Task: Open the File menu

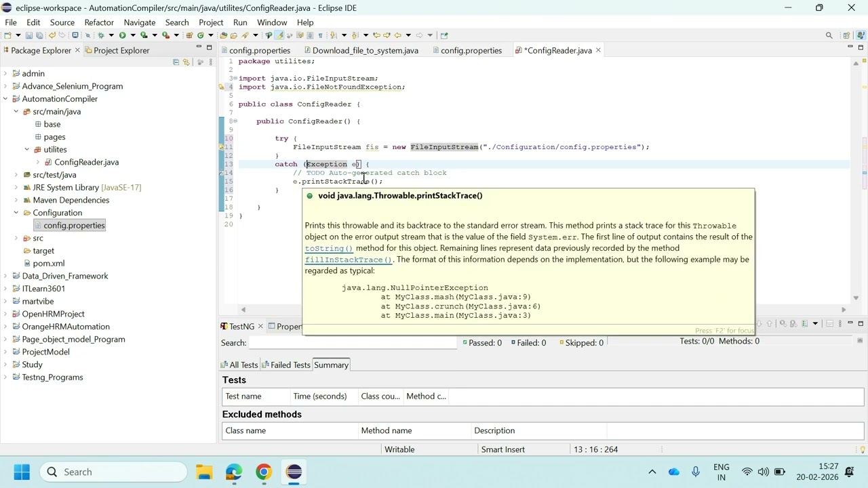Action: [x=11, y=22]
